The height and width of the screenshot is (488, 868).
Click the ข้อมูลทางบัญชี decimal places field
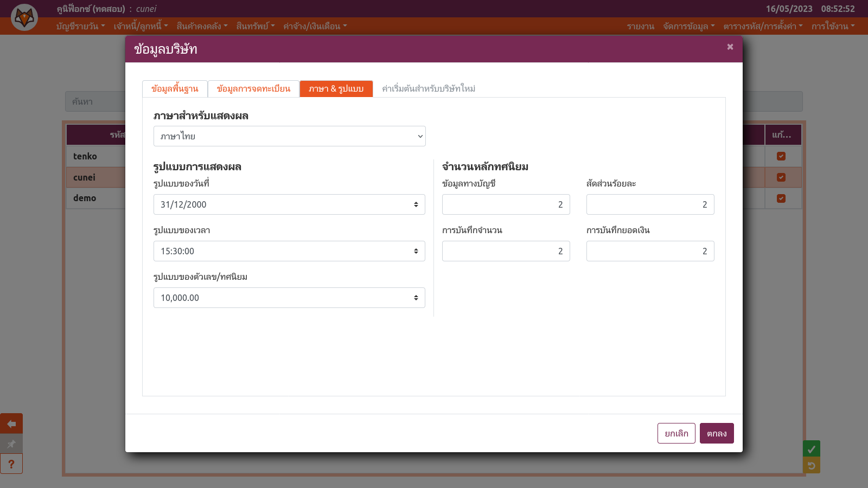coord(506,204)
